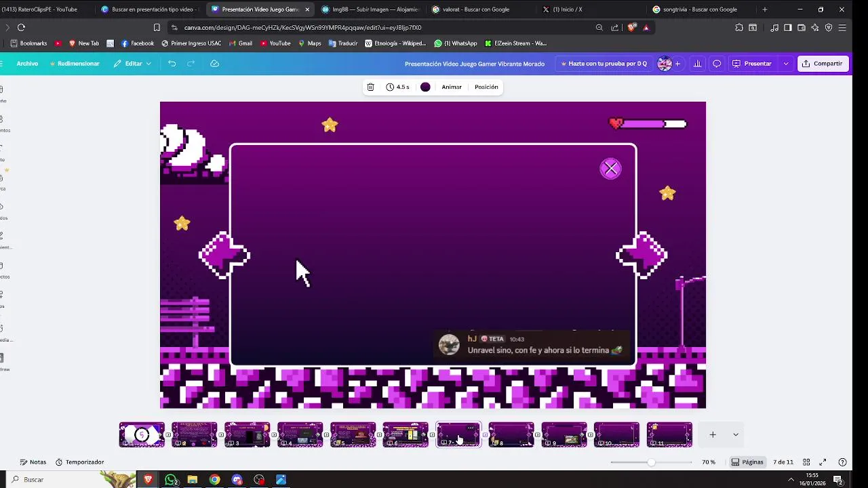
Task: Open page 1 thumbnail
Action: click(142, 434)
